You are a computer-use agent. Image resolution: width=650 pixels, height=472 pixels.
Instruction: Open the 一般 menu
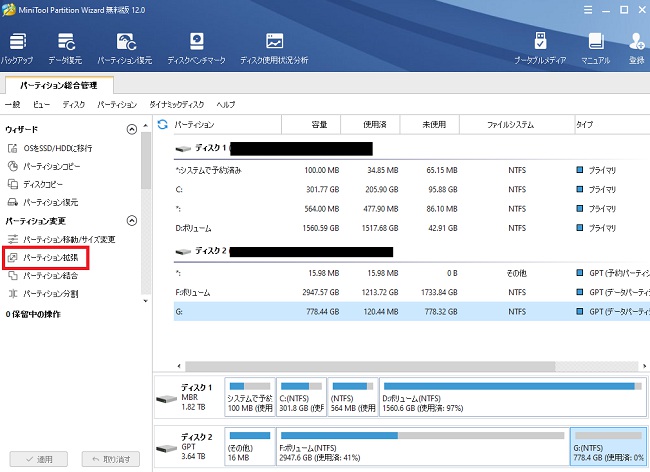pos(13,104)
